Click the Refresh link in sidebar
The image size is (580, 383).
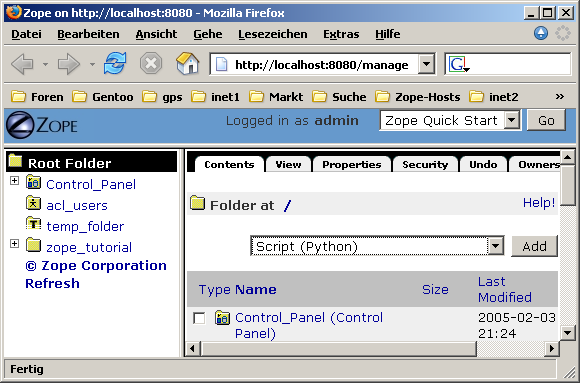coord(52,283)
